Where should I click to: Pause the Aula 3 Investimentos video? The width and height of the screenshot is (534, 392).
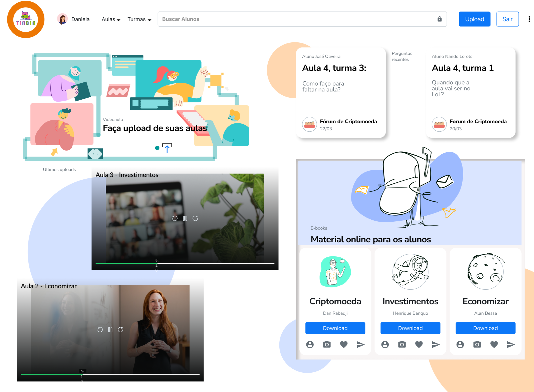pos(185,218)
